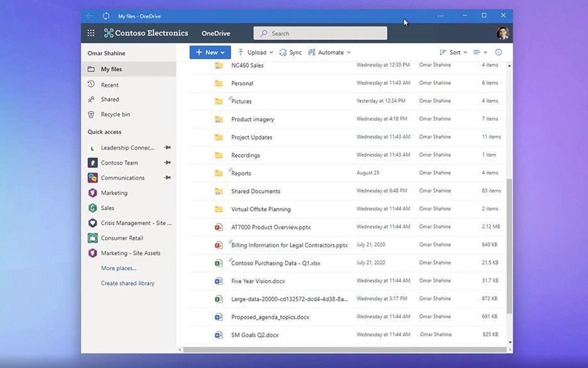The image size is (588, 368).
Task: Unpin Communications from quick access
Action: click(x=168, y=177)
